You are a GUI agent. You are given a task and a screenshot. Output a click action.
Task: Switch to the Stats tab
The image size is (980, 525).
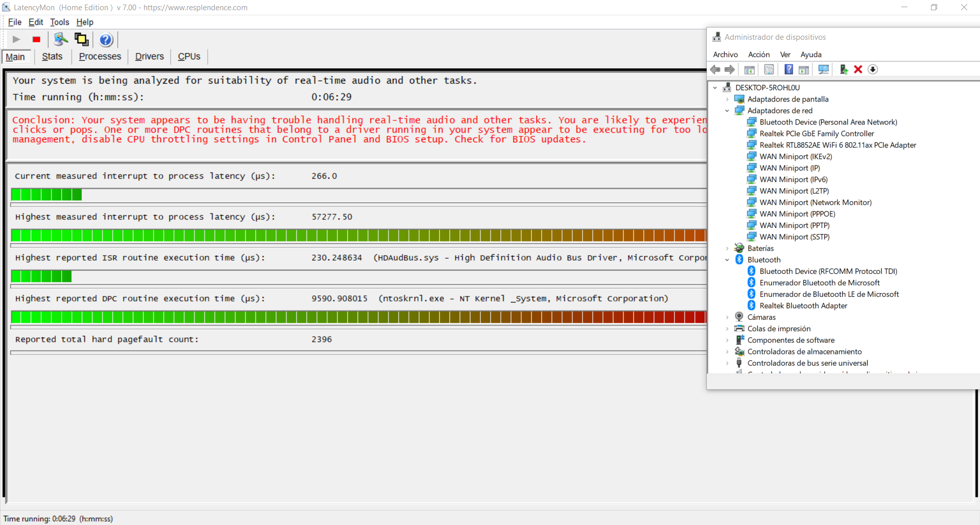(x=52, y=57)
